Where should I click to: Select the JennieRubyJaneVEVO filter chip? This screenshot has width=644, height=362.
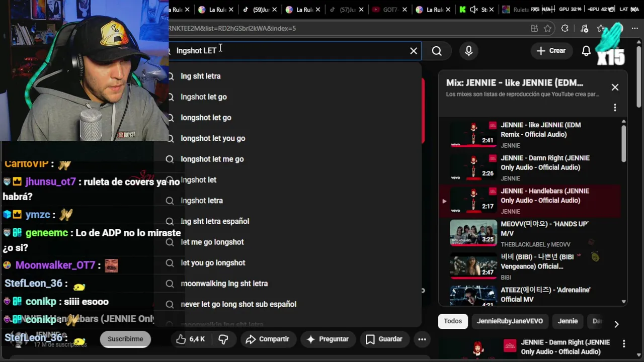tap(510, 321)
